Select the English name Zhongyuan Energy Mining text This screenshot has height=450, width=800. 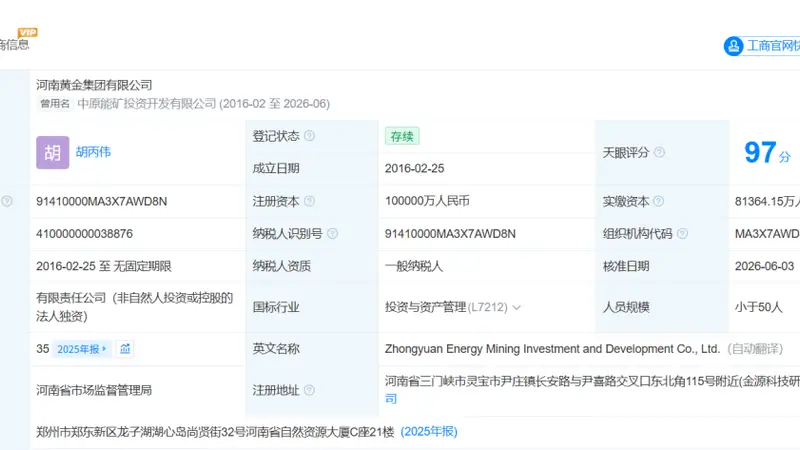[x=552, y=349]
